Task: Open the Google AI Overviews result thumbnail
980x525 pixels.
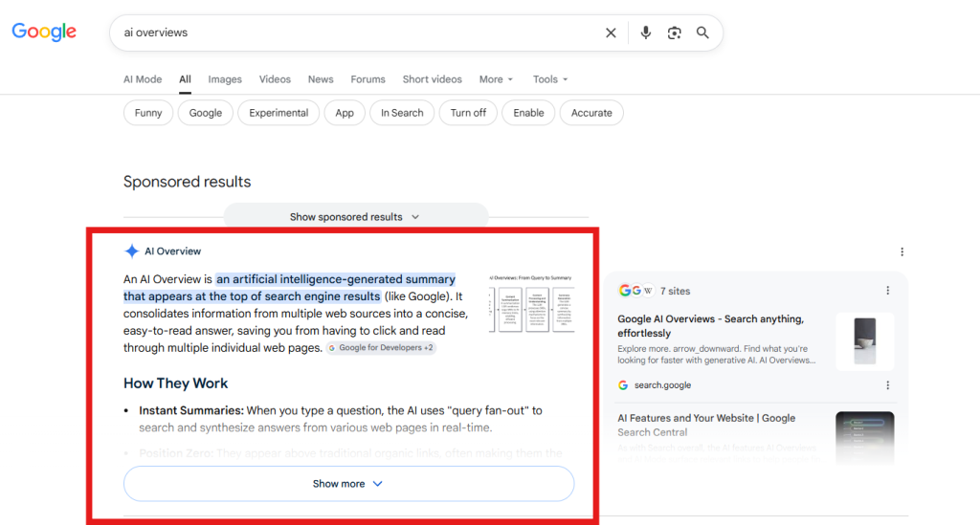Action: pyautogui.click(x=865, y=340)
